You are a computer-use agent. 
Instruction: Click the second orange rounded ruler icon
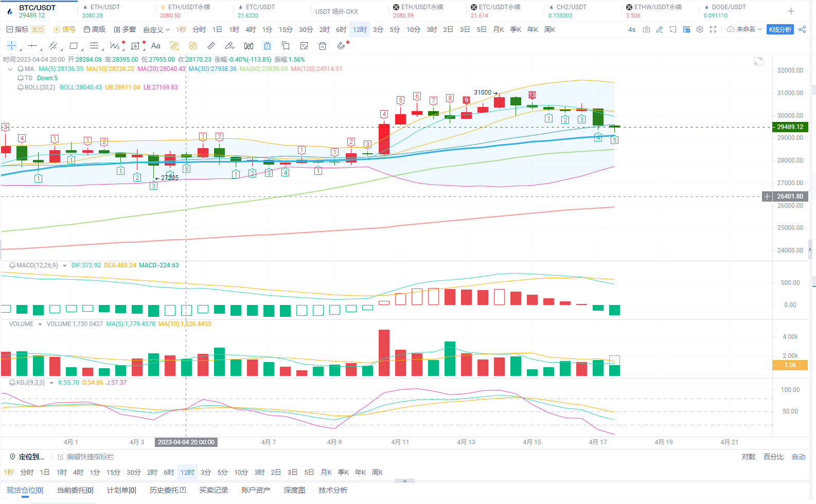pyautogui.click(x=193, y=46)
